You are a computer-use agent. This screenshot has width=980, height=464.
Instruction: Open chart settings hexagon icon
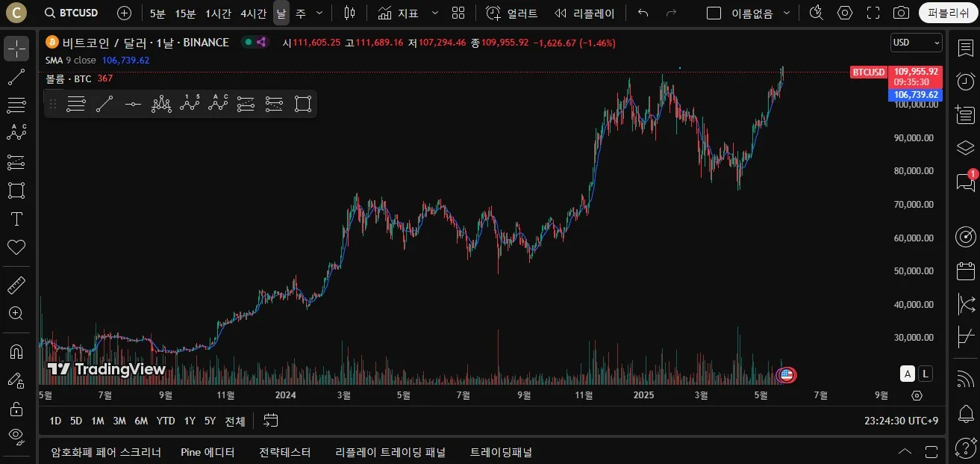[844, 13]
